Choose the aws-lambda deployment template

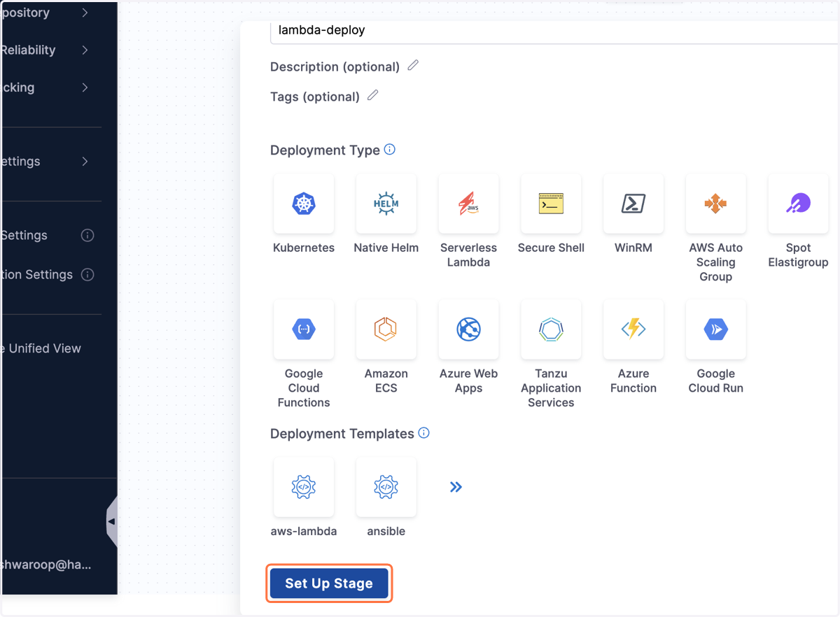tap(304, 487)
